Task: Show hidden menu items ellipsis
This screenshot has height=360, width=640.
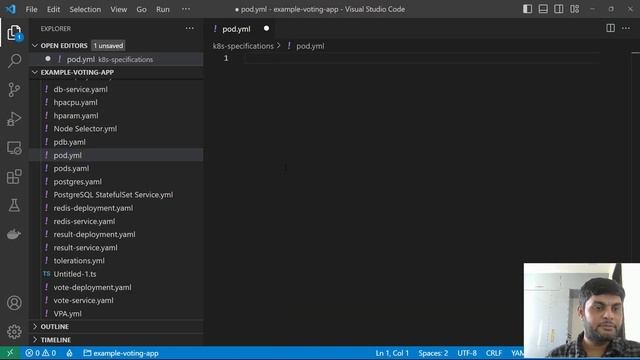Action: [186, 9]
